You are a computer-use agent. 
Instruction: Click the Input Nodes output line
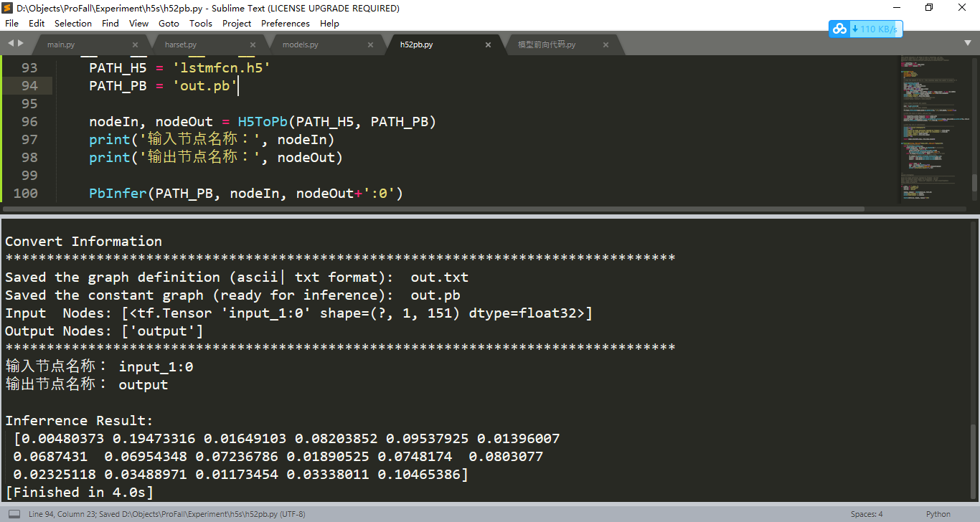[298, 313]
